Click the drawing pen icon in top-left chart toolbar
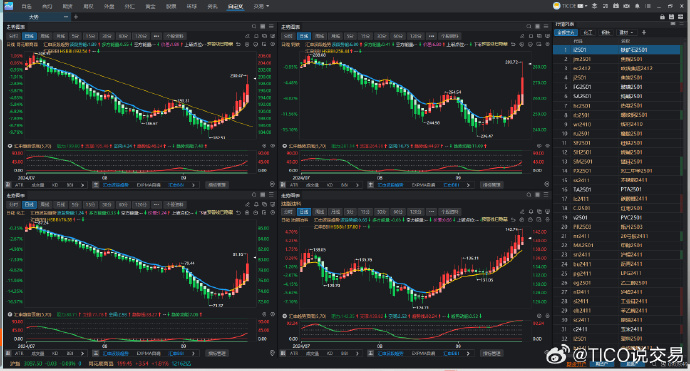Screen dimensions: 690x371 coord(247,36)
